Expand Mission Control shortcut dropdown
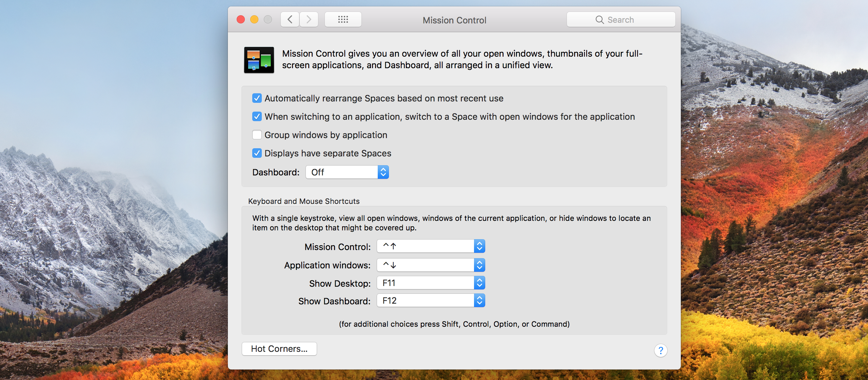The height and width of the screenshot is (380, 868). (x=431, y=246)
